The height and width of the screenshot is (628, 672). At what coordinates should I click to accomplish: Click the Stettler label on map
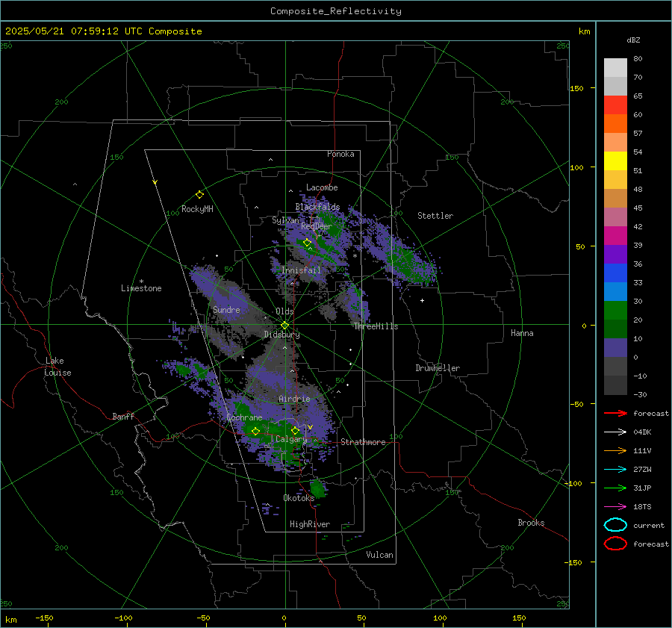(x=435, y=216)
